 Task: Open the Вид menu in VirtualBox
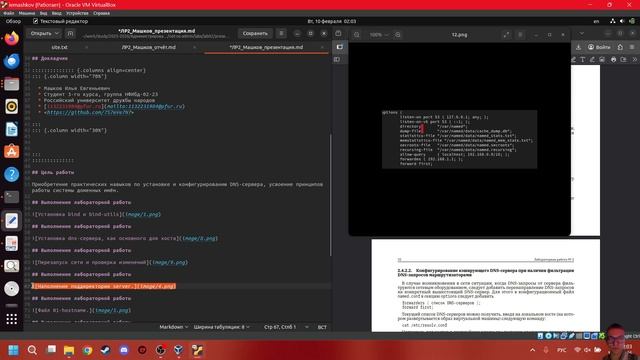click(43, 13)
